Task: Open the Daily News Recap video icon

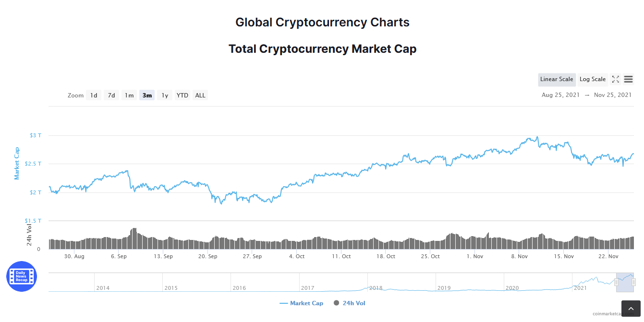Action: click(x=22, y=276)
